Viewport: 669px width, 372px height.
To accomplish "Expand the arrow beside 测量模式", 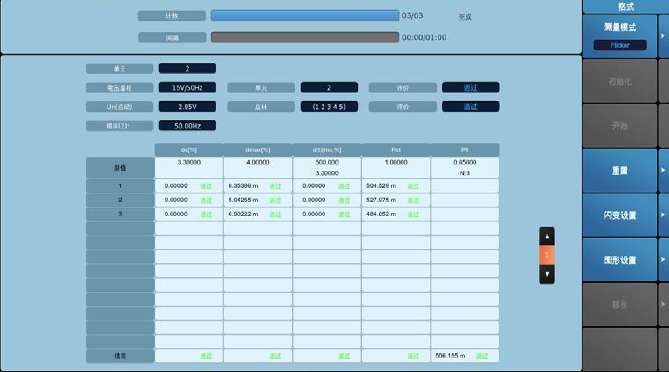I will point(663,36).
